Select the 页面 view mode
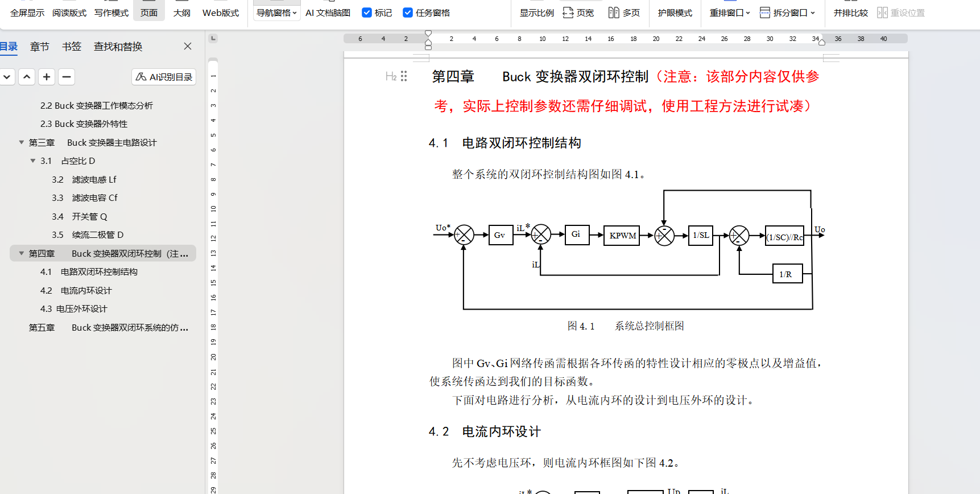This screenshot has height=494, width=980. (149, 13)
